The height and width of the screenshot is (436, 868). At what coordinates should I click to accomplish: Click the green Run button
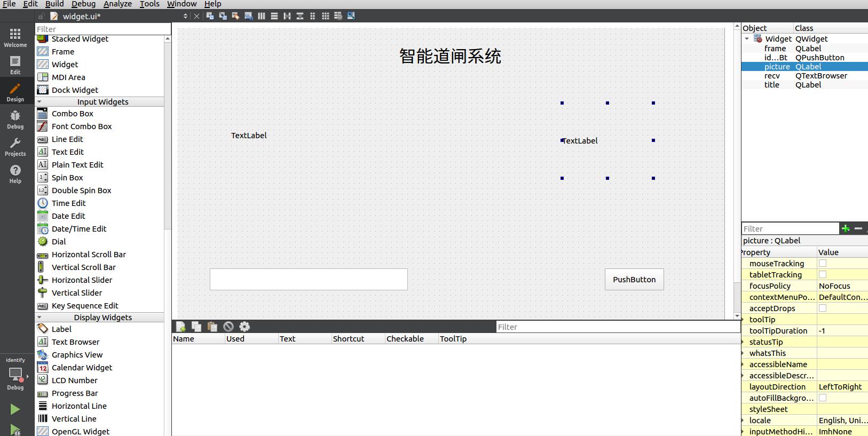pos(15,409)
